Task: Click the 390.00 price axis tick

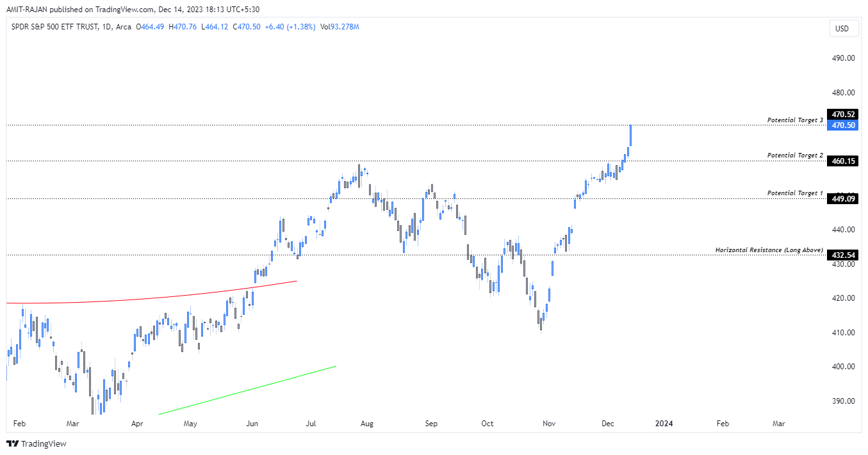Action: 843,401
